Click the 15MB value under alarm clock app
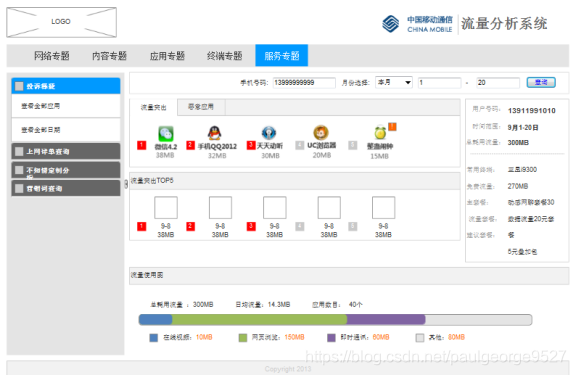Screen dimensions: 576x375 click(x=379, y=156)
